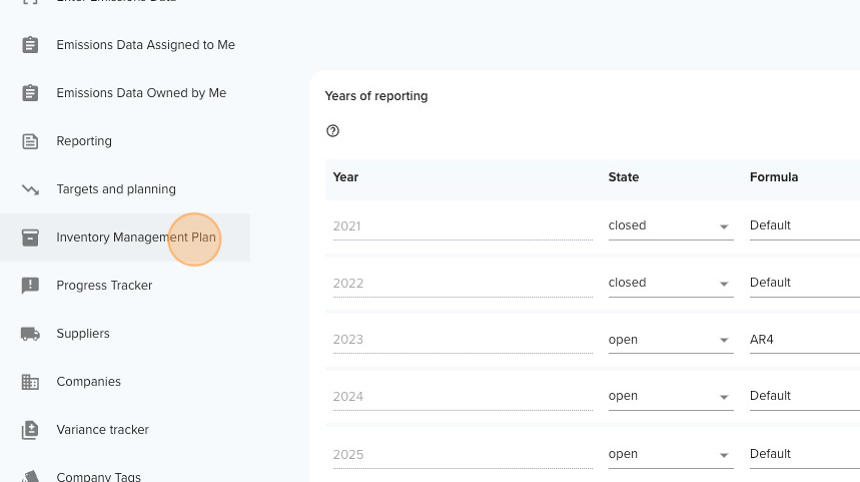Click the Suppliers truck icon

[x=30, y=334]
